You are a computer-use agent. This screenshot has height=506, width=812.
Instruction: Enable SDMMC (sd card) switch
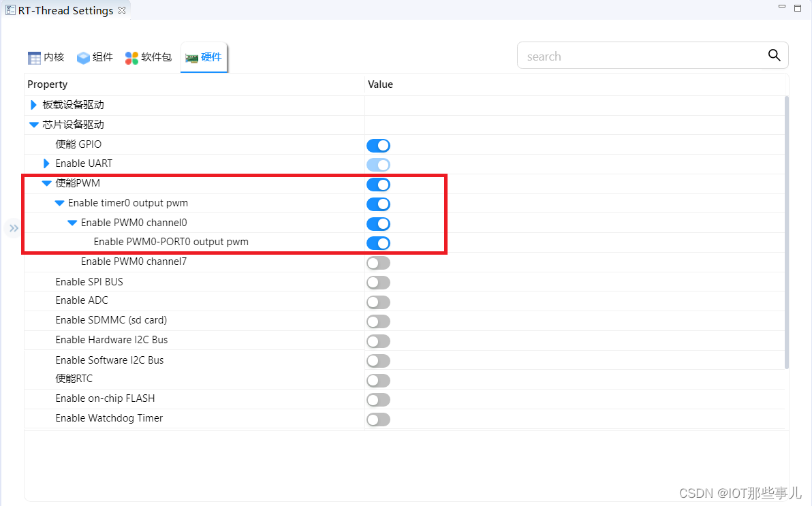click(x=378, y=321)
